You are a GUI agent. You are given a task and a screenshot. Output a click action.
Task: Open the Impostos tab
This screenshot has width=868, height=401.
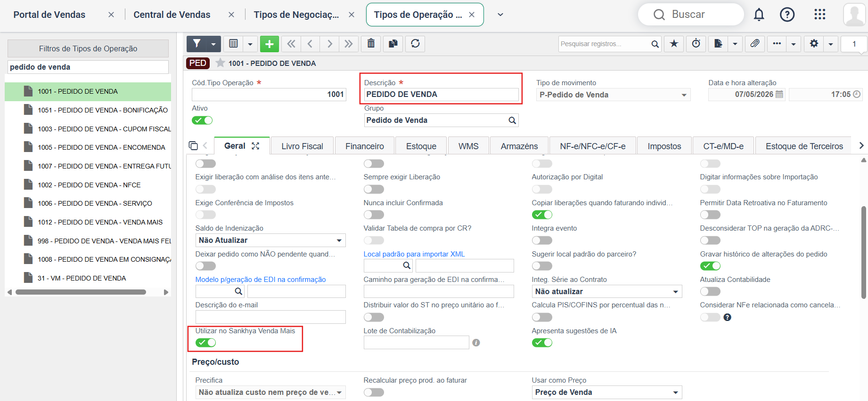[x=664, y=146]
